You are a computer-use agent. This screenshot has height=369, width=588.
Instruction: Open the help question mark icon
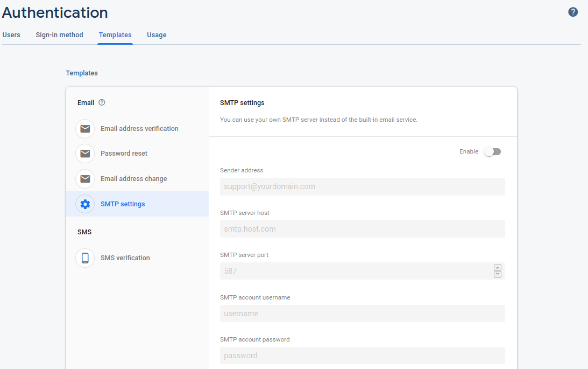click(x=573, y=12)
